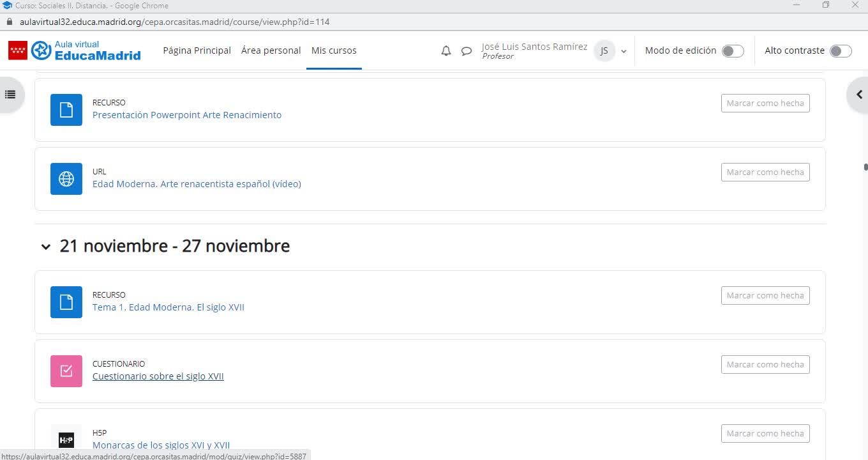Image resolution: width=868 pixels, height=460 pixels.
Task: Close the Chrome window
Action: [x=855, y=5]
